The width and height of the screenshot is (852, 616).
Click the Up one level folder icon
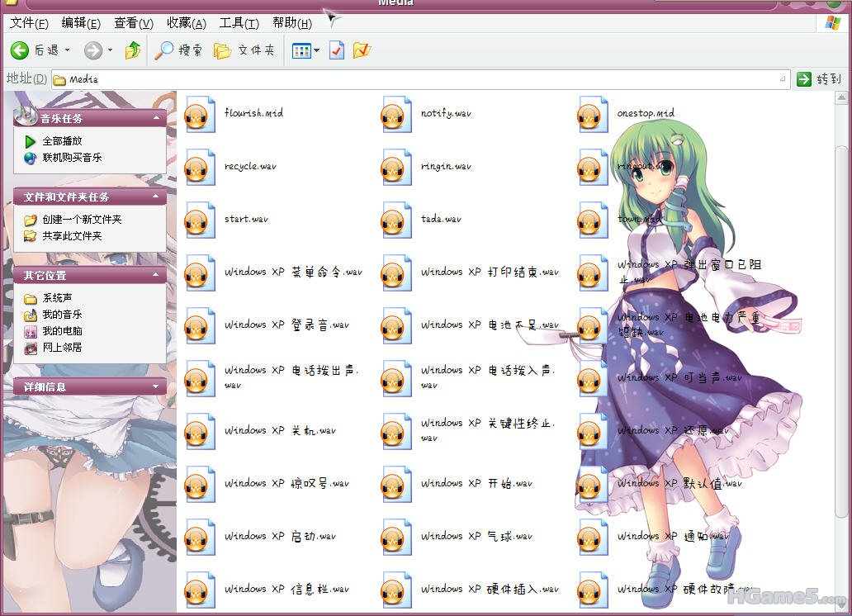point(133,51)
